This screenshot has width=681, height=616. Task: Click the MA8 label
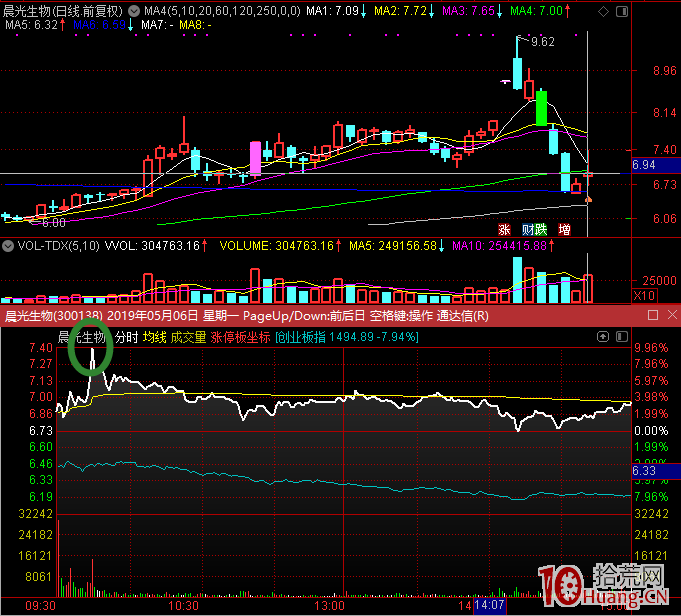point(195,25)
